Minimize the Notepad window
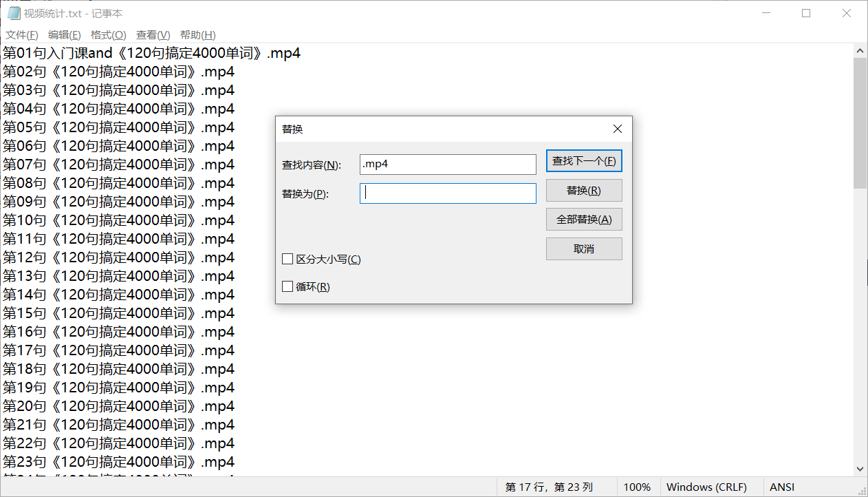 [766, 13]
